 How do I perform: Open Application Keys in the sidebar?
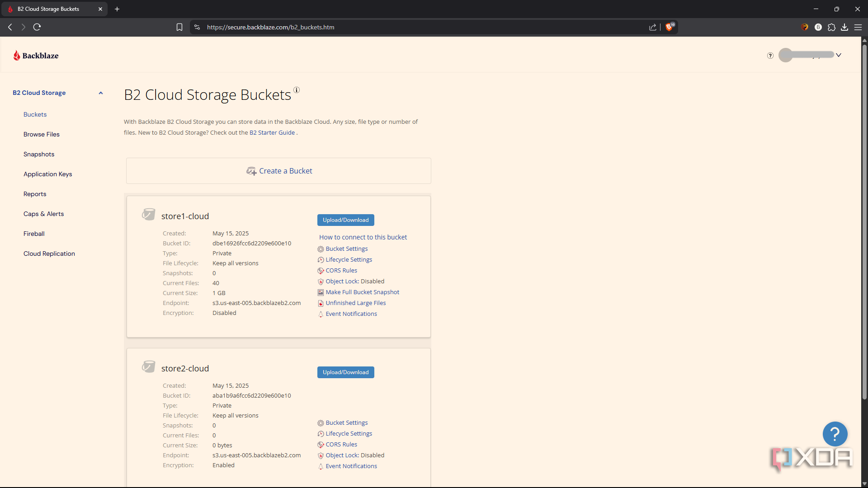tap(48, 174)
